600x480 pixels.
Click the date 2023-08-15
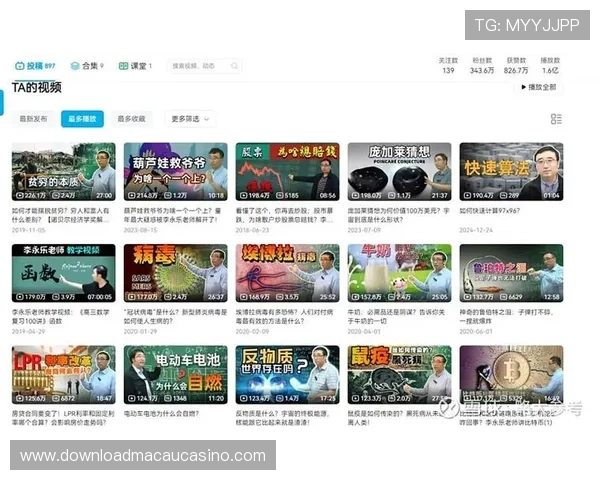point(140,230)
